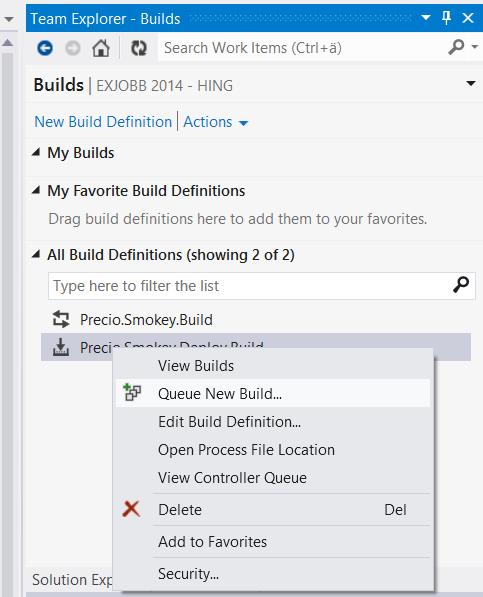The height and width of the screenshot is (597, 483).
Task: Click New Build Definition link
Action: coord(103,122)
